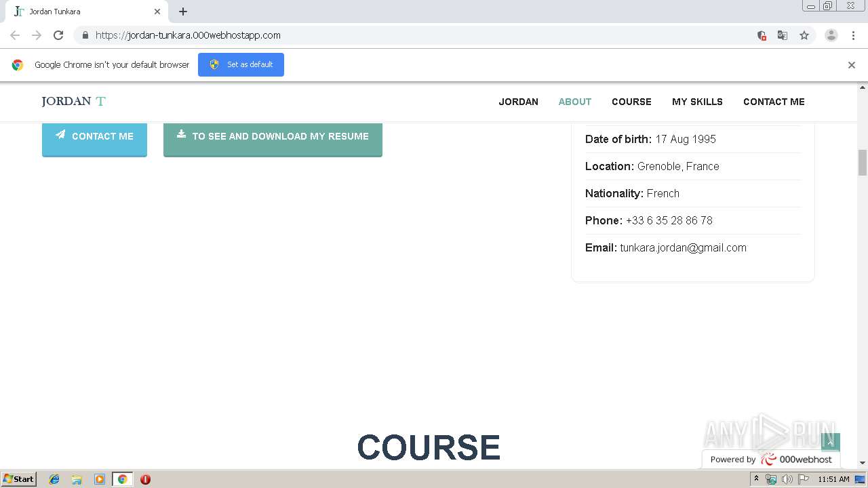
Task: Open Chrome's three-dot menu
Action: [x=853, y=35]
